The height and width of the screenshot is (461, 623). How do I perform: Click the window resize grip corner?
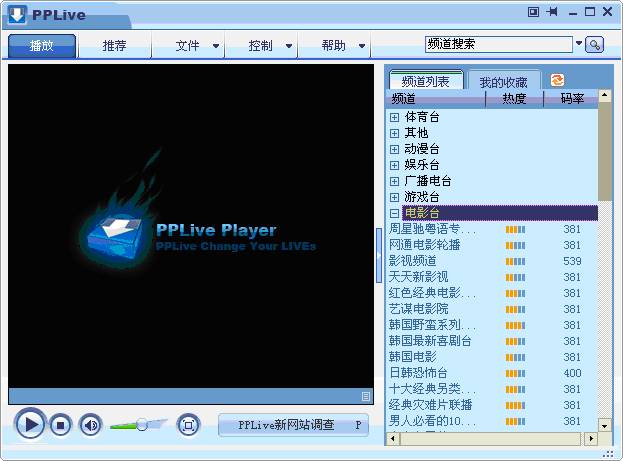click(x=608, y=454)
